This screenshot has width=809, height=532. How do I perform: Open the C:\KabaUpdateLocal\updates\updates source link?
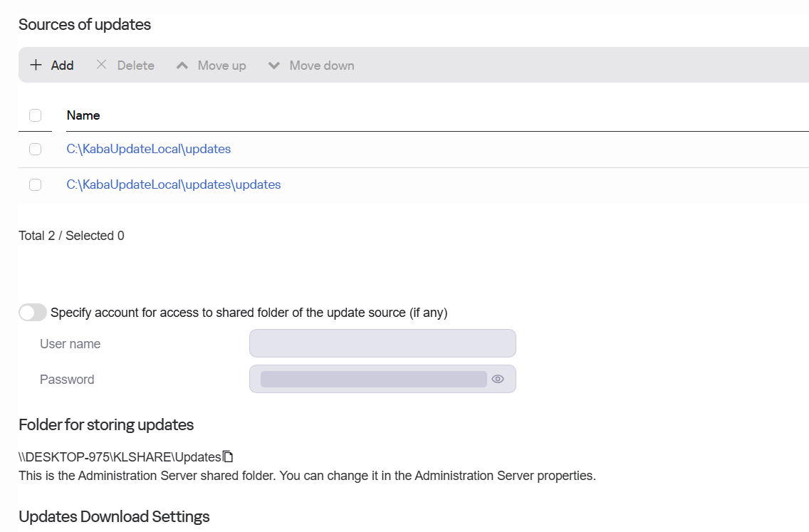point(173,184)
